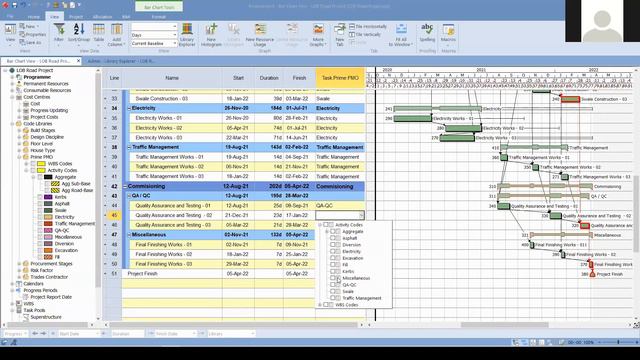
Task: Click the Duration column header
Action: coord(269,78)
